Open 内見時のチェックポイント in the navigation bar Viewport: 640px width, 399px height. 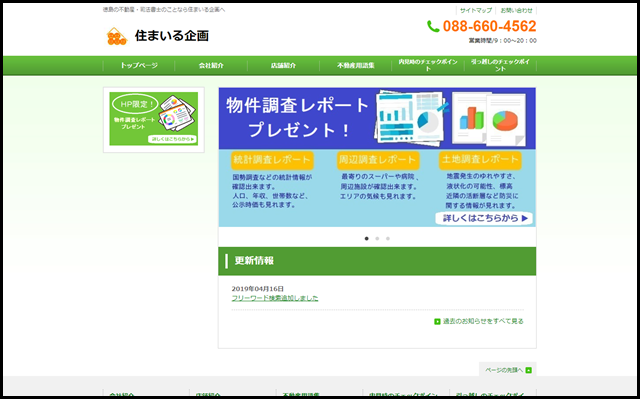(x=428, y=65)
